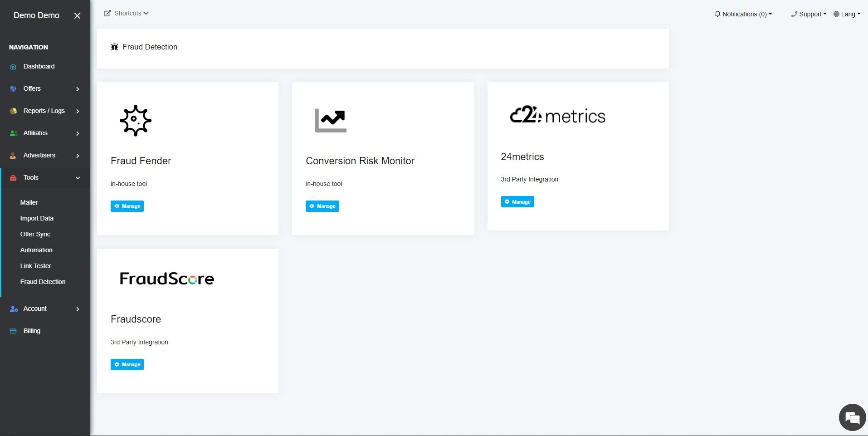Click the Conversion Risk Monitor chart icon
868x436 pixels.
point(331,121)
